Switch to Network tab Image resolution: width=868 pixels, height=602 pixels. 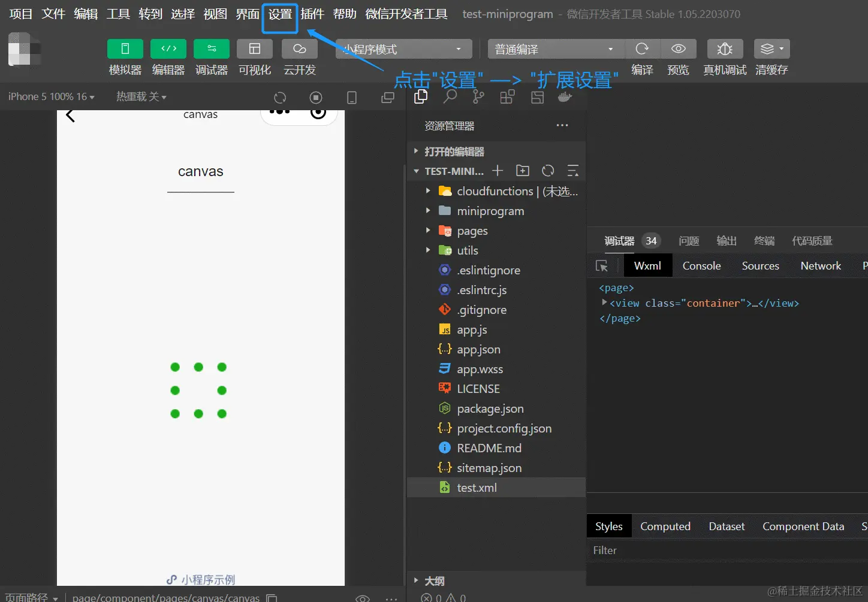coord(821,266)
